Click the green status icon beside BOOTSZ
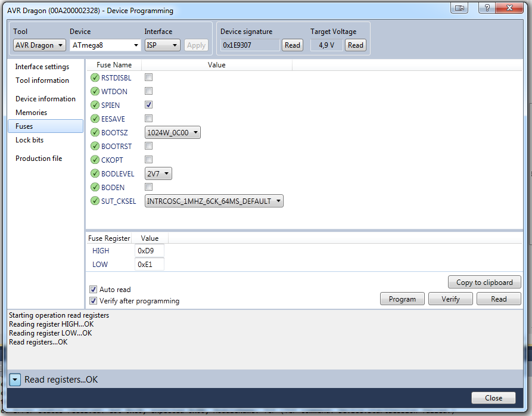532x416 pixels. tap(95, 132)
